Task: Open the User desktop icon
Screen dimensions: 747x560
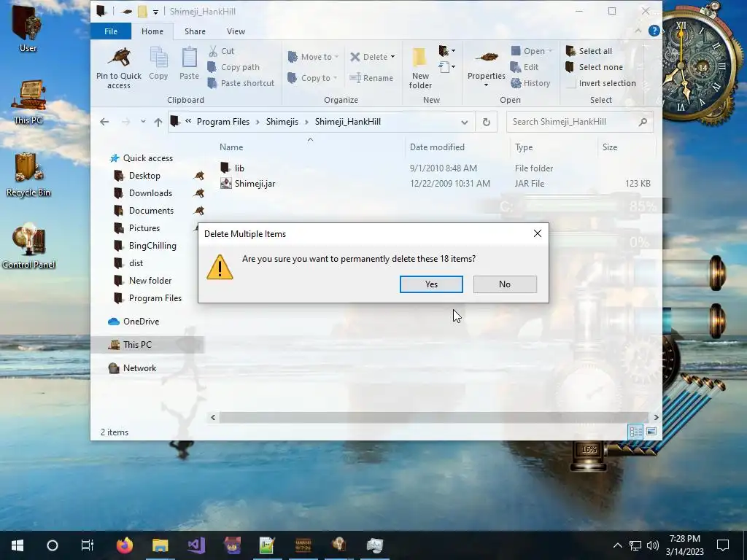Action: [28, 28]
